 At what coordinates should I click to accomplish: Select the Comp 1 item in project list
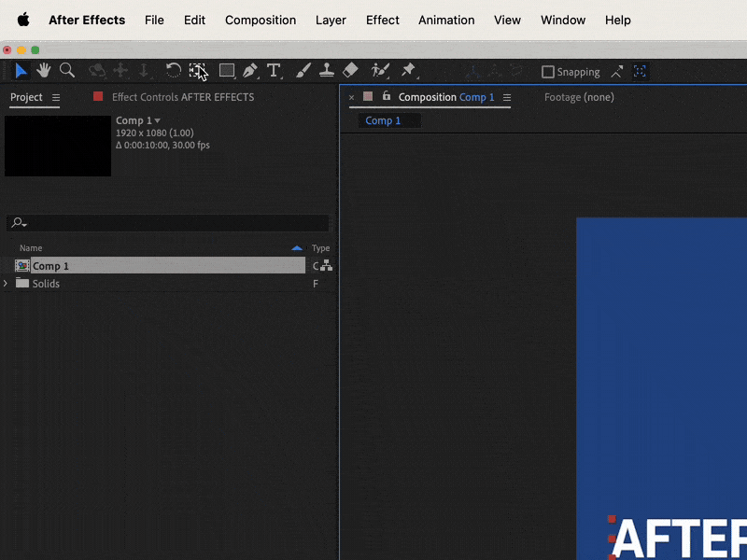pyautogui.click(x=168, y=266)
